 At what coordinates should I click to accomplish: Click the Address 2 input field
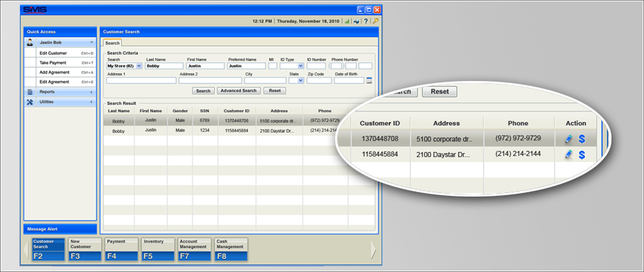coord(211,80)
